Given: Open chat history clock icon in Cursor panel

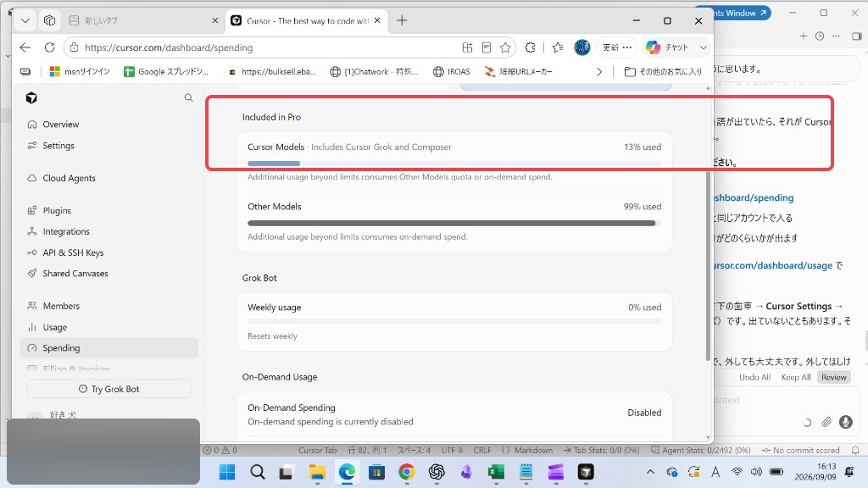Looking at the screenshot, I should (x=820, y=36).
